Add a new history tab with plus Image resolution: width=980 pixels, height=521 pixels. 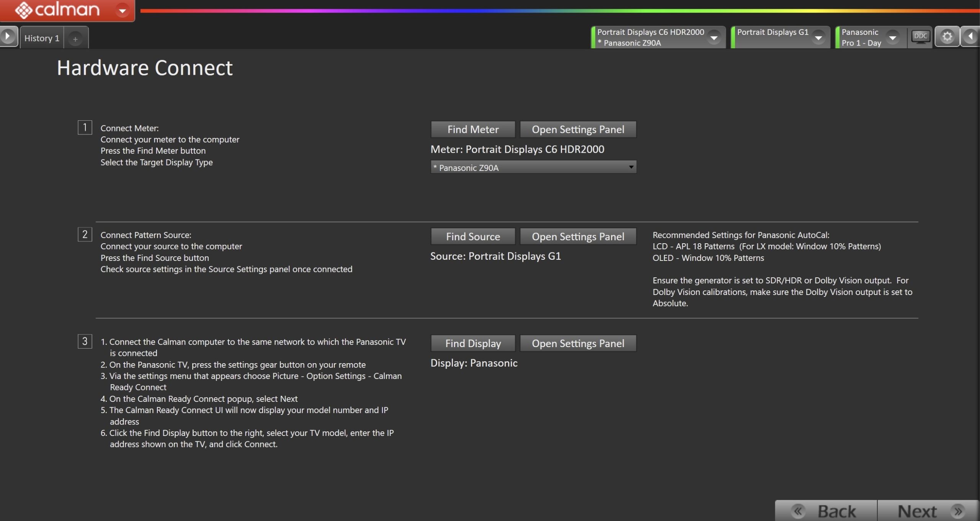75,39
